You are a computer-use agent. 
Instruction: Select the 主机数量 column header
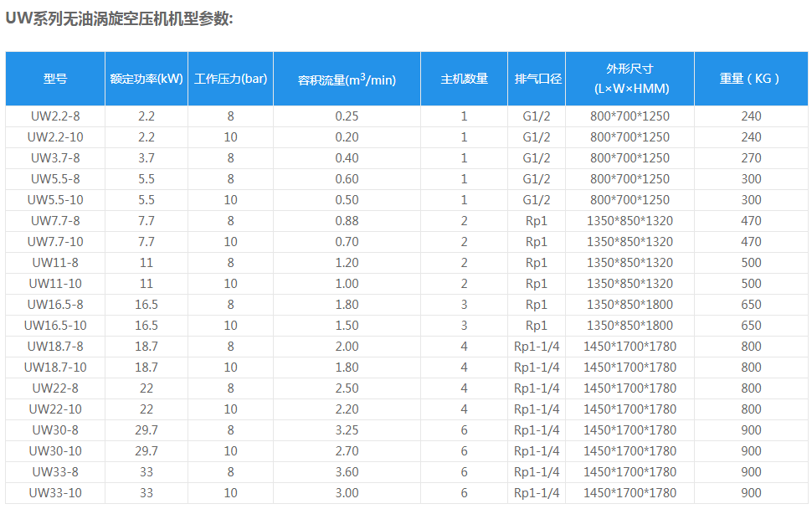[x=464, y=79]
